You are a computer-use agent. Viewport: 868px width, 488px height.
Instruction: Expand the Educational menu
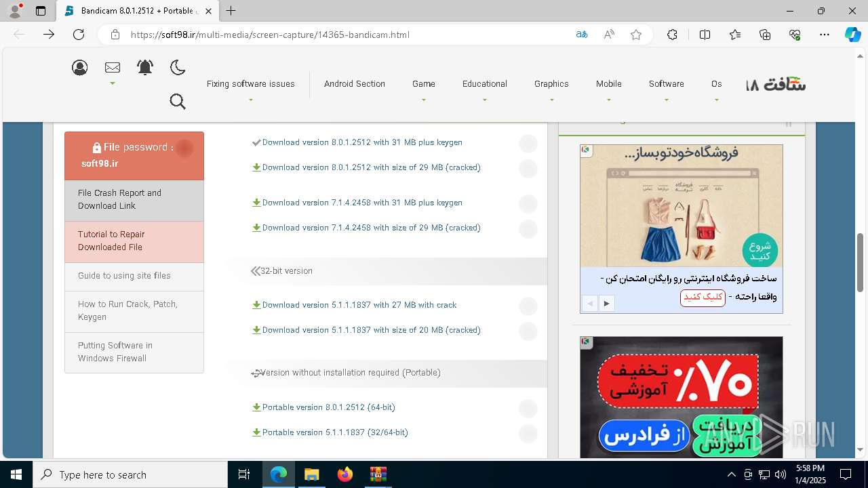pyautogui.click(x=485, y=84)
